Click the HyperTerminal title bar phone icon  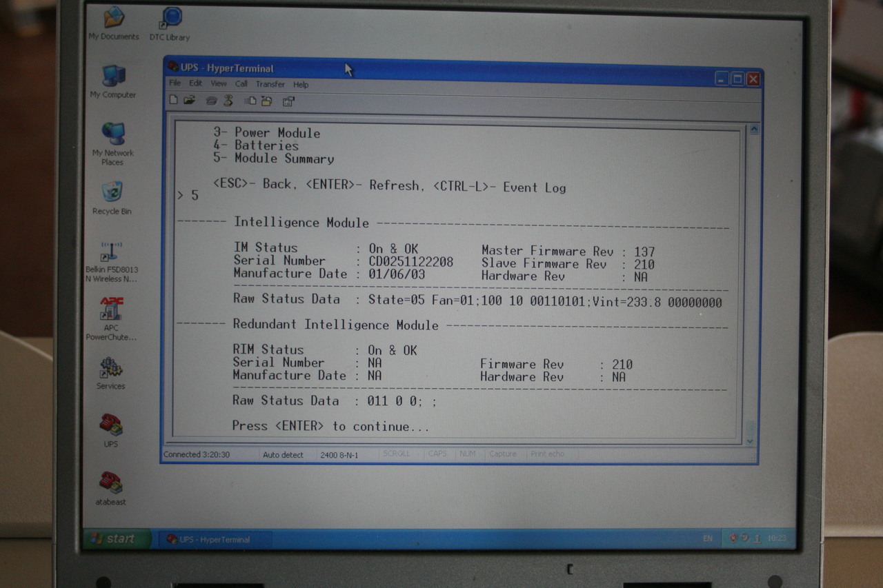coord(173,67)
